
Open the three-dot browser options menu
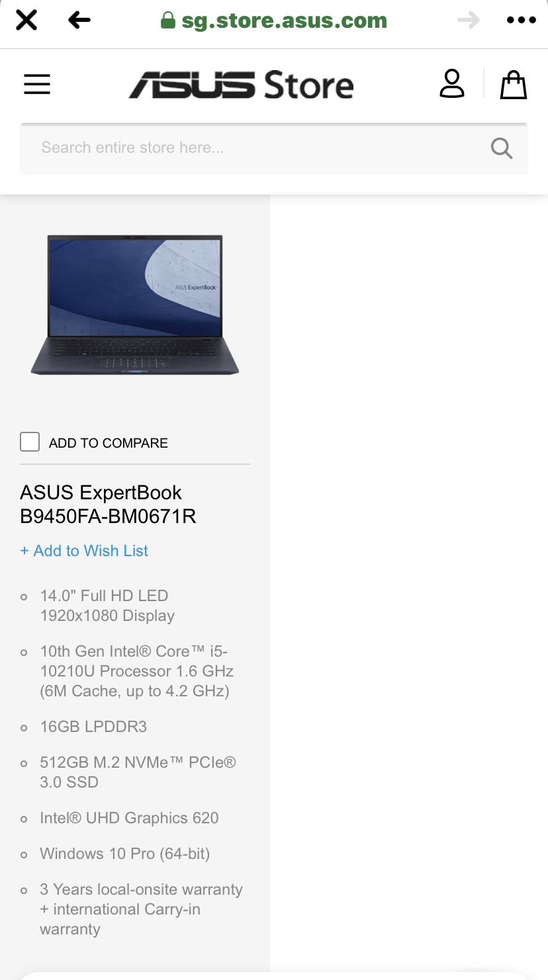522,20
